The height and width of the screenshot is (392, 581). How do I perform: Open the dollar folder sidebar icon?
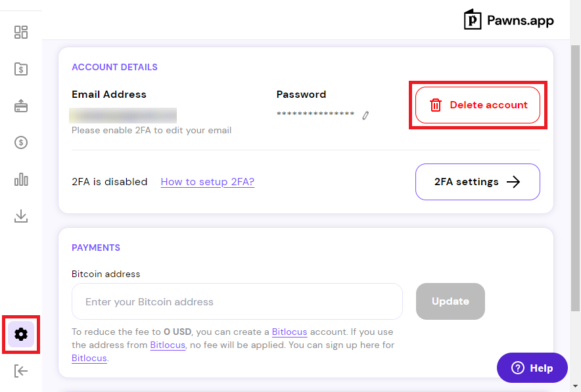pos(21,69)
